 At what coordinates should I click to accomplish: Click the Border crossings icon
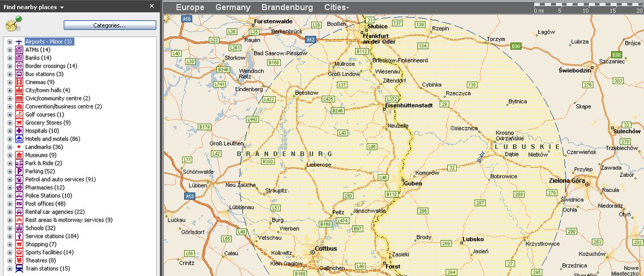point(19,66)
